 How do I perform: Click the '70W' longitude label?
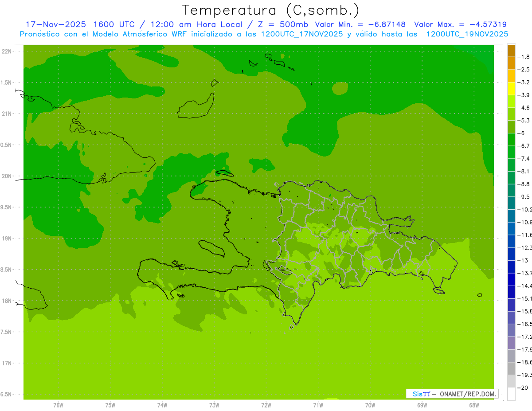(x=370, y=405)
